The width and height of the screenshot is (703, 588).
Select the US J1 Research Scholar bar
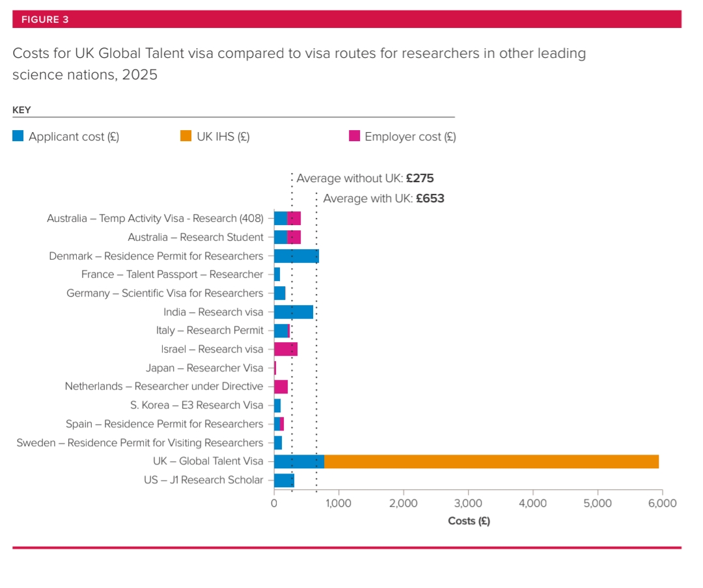point(284,481)
